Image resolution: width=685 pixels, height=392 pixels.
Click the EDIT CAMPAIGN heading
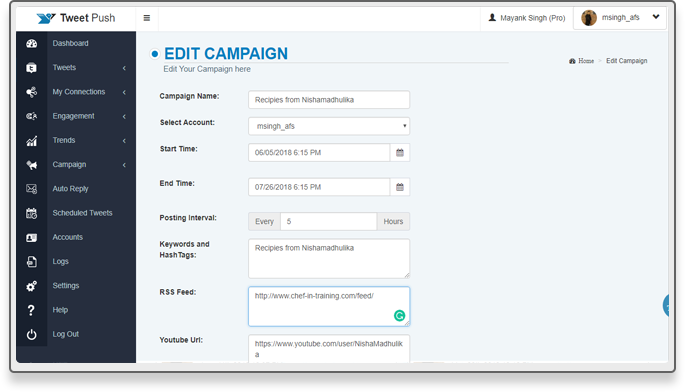click(x=226, y=54)
